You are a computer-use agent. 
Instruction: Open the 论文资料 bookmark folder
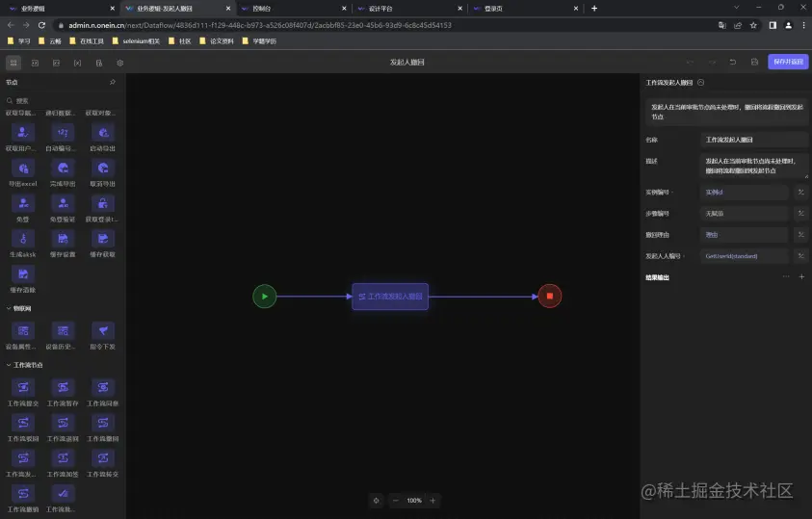tap(217, 40)
